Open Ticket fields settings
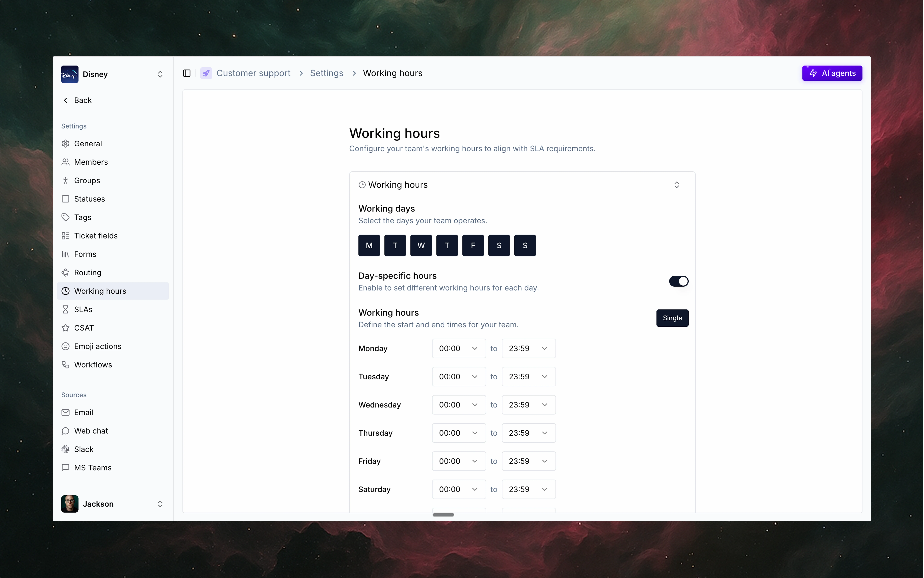This screenshot has width=924, height=578. [113, 236]
